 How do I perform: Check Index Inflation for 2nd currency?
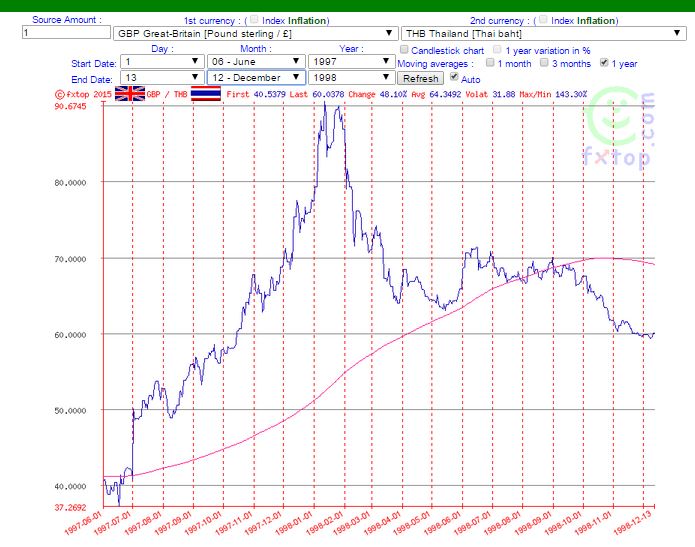click(x=543, y=19)
